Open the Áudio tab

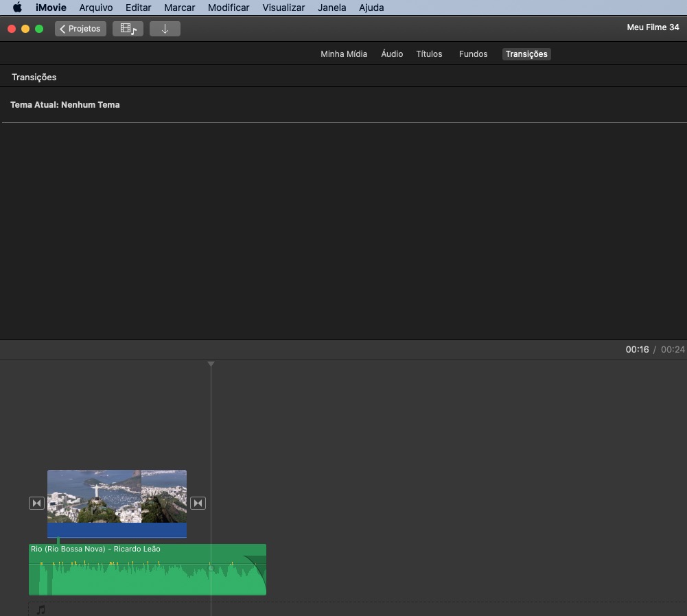(392, 54)
